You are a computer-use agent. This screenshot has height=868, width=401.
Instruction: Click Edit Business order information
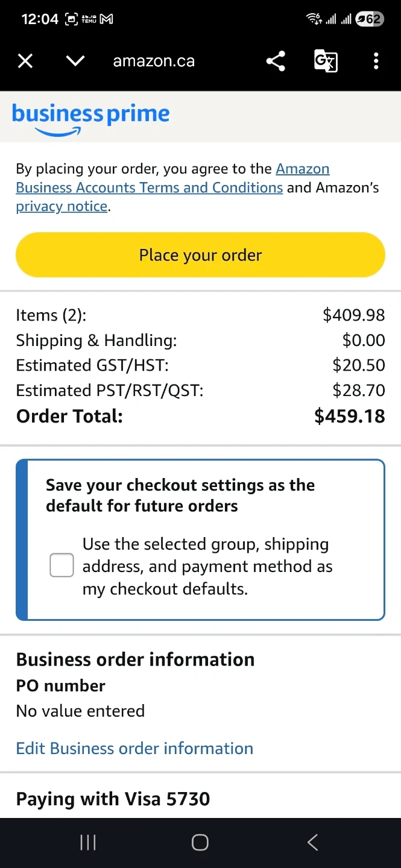click(134, 748)
